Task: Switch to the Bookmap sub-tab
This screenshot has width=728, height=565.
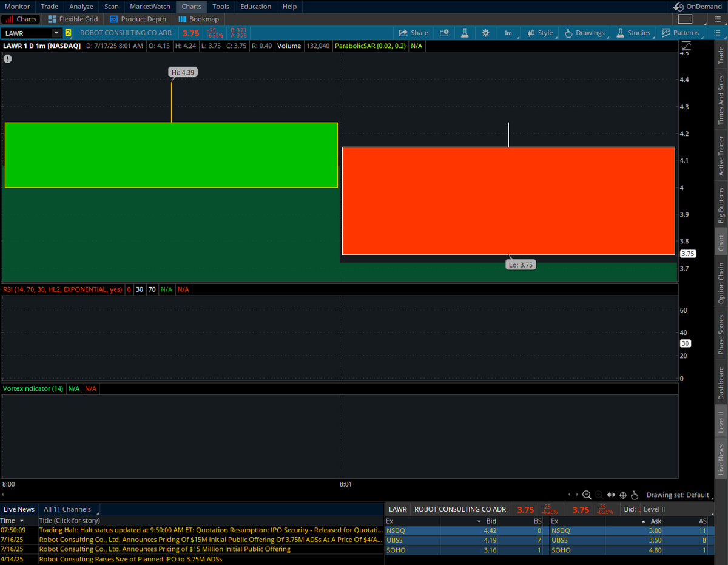Action: (x=198, y=19)
